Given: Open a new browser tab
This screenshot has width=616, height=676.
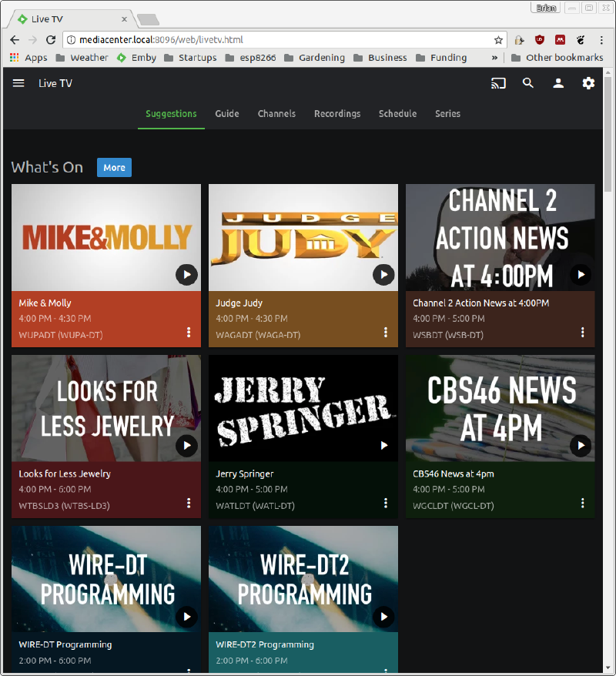Looking at the screenshot, I should pyautogui.click(x=148, y=19).
